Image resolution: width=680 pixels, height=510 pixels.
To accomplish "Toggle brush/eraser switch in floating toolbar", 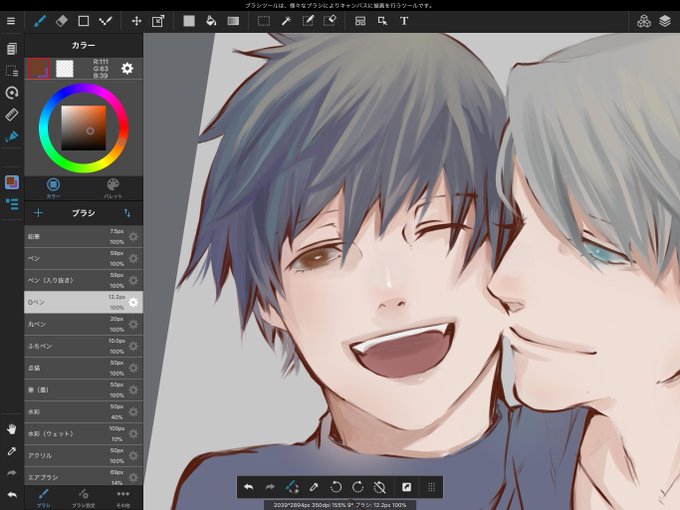I will pos(292,487).
